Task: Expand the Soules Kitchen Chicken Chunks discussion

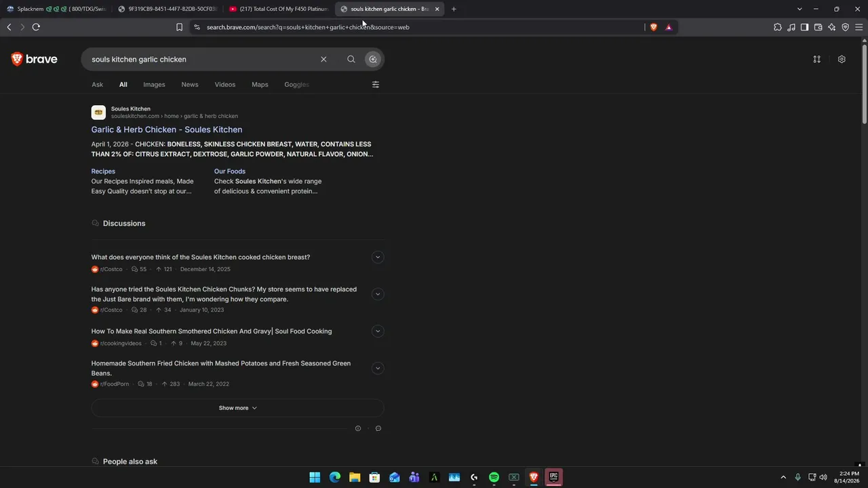Action: [x=378, y=294]
